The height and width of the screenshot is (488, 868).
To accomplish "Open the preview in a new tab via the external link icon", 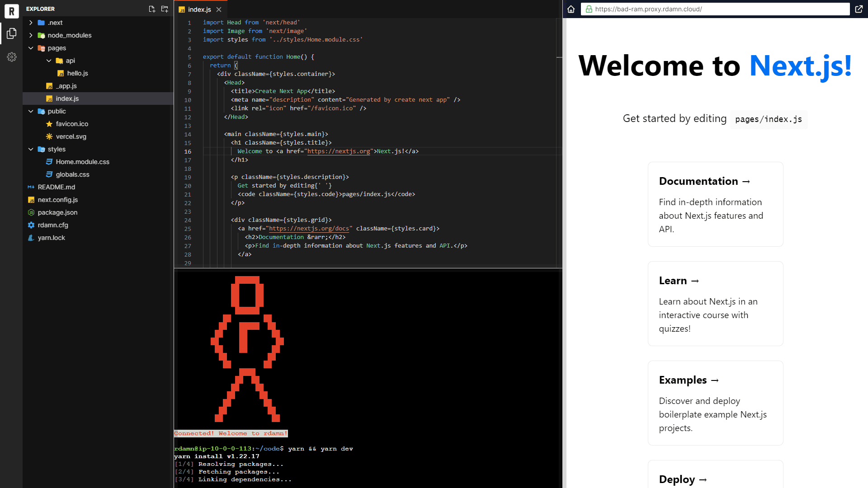I will pyautogui.click(x=859, y=9).
